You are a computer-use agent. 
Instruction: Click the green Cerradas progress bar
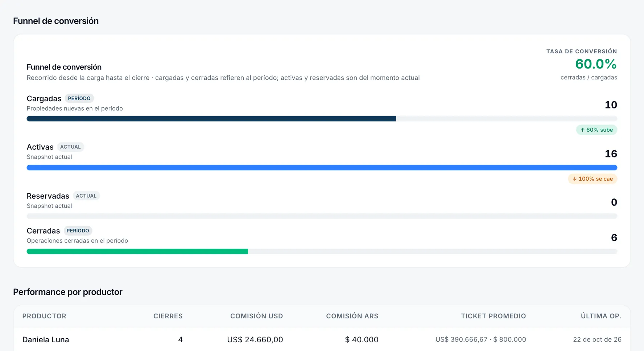137,251
